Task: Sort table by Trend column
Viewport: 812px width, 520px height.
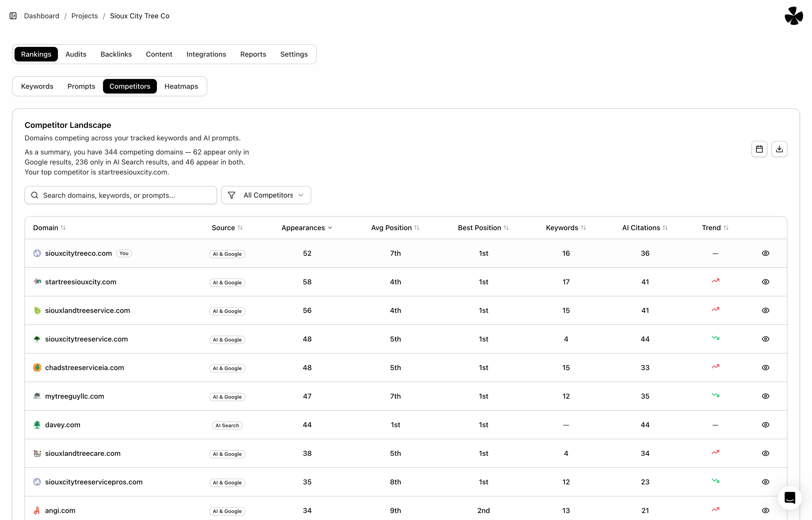Action: click(x=715, y=228)
